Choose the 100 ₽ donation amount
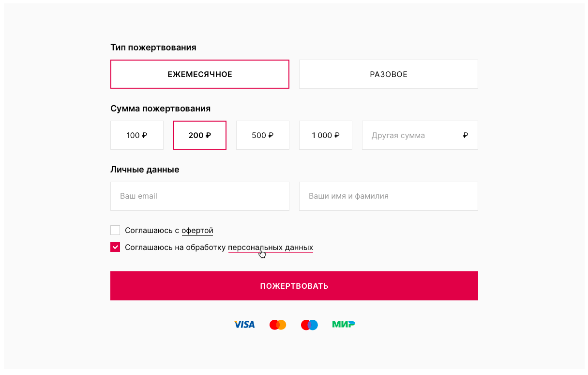The height and width of the screenshot is (375, 588). pyautogui.click(x=136, y=135)
